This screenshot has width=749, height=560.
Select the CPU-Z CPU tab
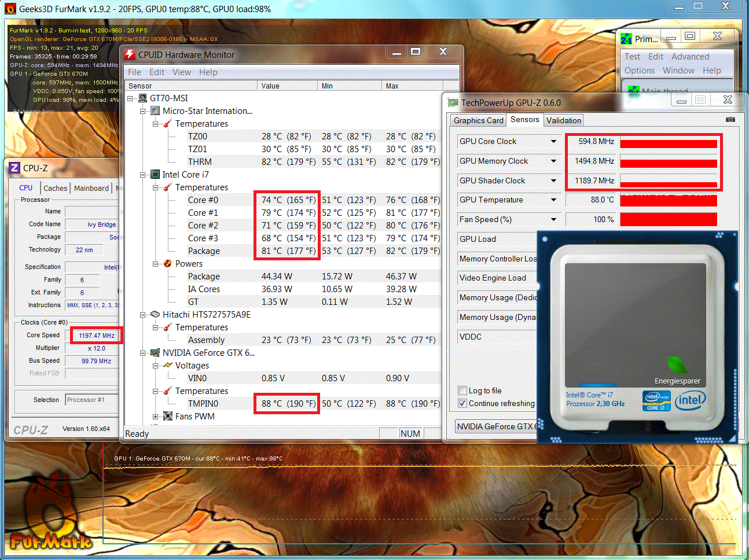tap(26, 188)
